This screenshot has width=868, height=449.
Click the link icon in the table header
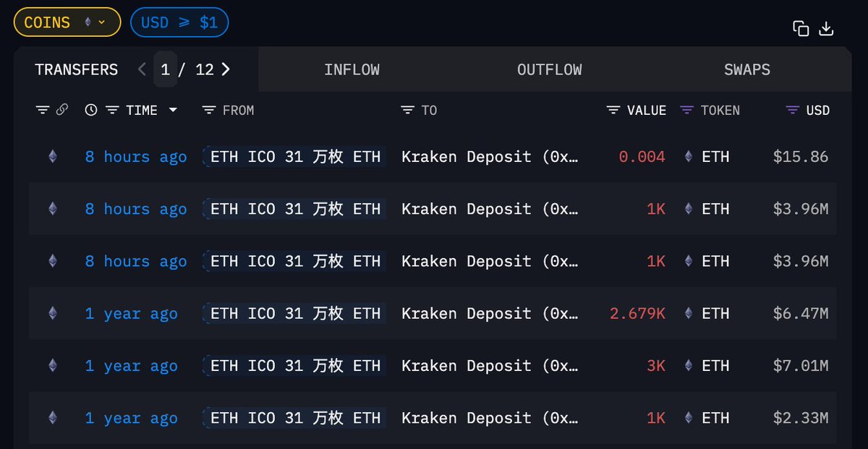[x=62, y=110]
